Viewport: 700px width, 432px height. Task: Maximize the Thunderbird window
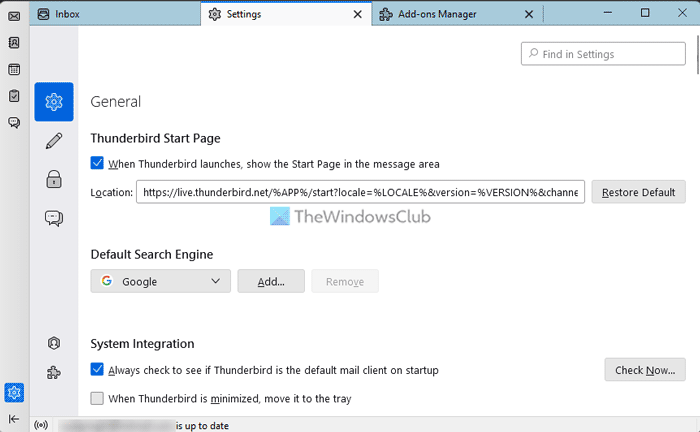click(645, 13)
